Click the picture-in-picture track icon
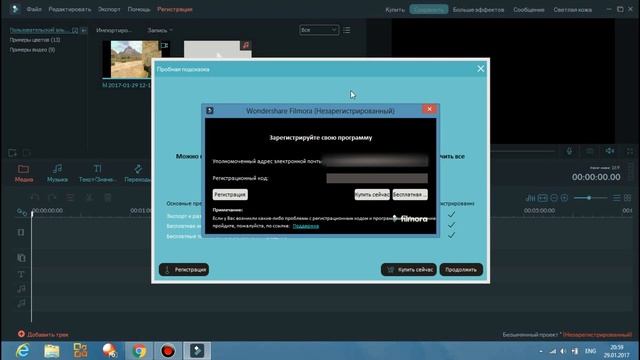The image size is (640, 360). [x=21, y=258]
